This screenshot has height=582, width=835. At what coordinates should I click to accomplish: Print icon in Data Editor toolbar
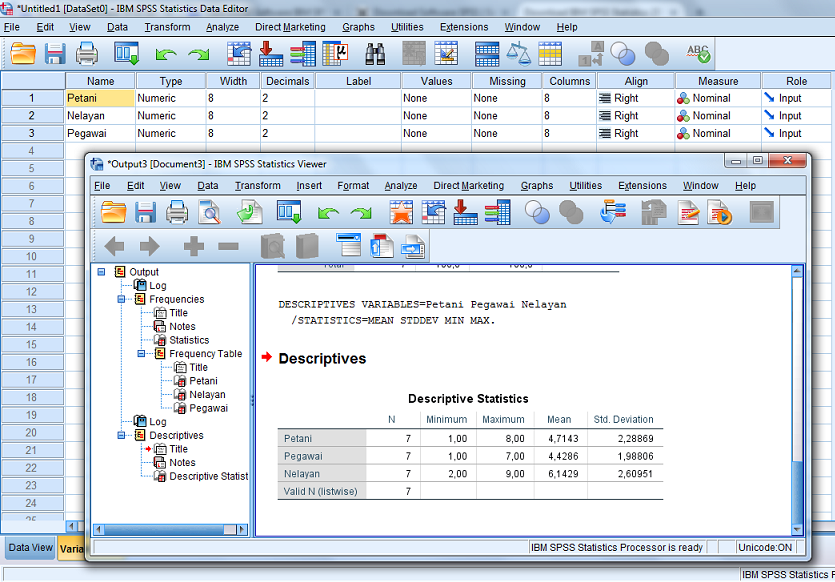coord(87,54)
